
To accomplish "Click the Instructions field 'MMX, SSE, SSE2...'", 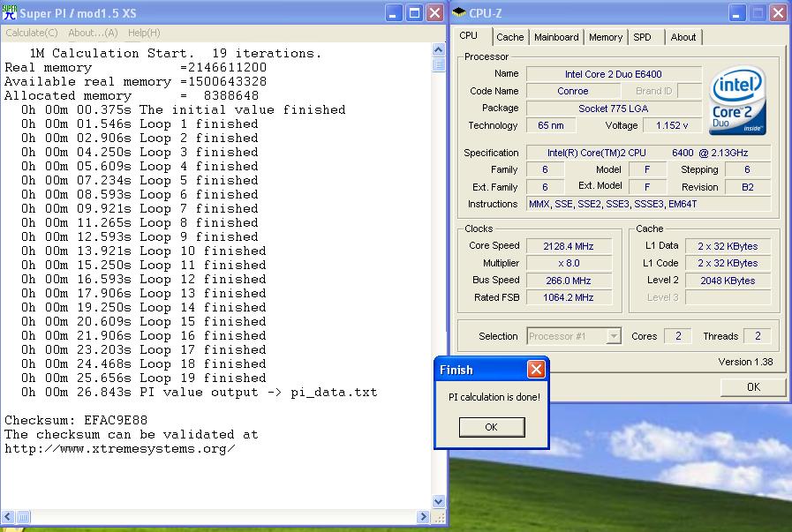I will click(649, 204).
